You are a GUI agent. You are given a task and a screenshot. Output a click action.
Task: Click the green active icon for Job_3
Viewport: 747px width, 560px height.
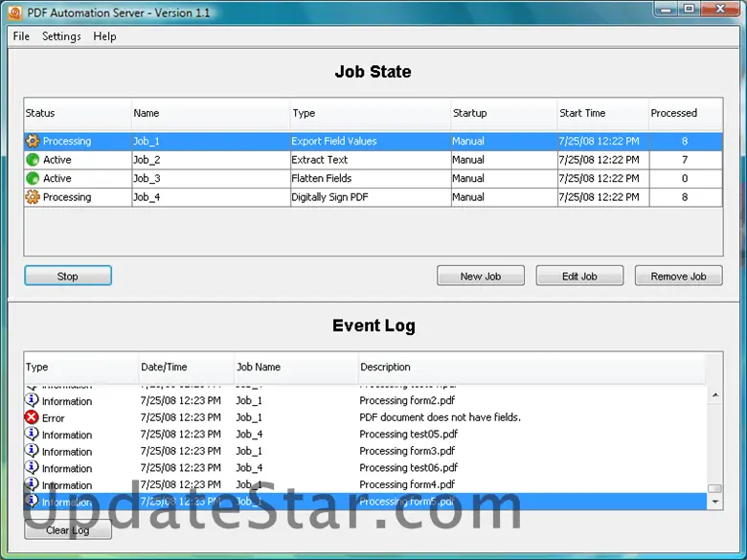[x=33, y=178]
